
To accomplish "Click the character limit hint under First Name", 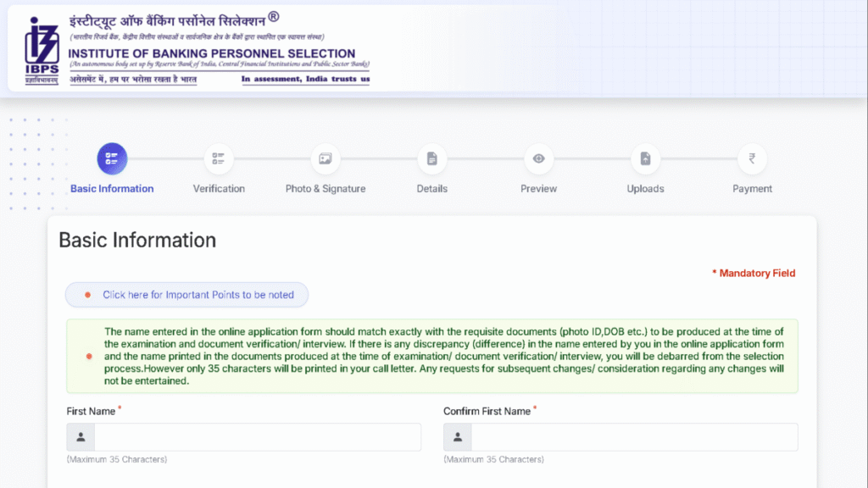I will (x=117, y=459).
